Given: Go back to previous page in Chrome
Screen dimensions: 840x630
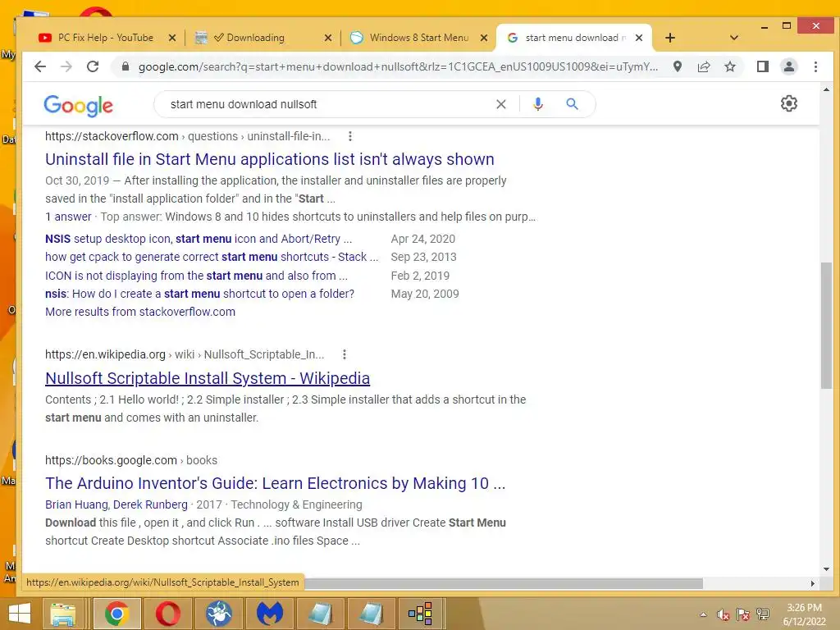Looking at the screenshot, I should [40, 66].
